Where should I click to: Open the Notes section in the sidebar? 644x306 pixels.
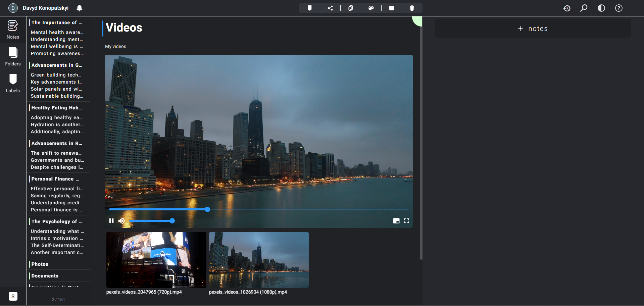coord(13,30)
